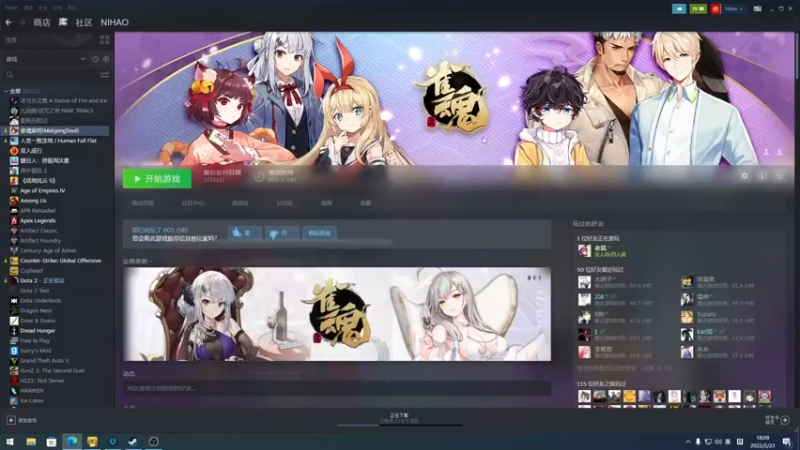
Task: Open the 商店页面 store page tab
Action: pyautogui.click(x=143, y=203)
